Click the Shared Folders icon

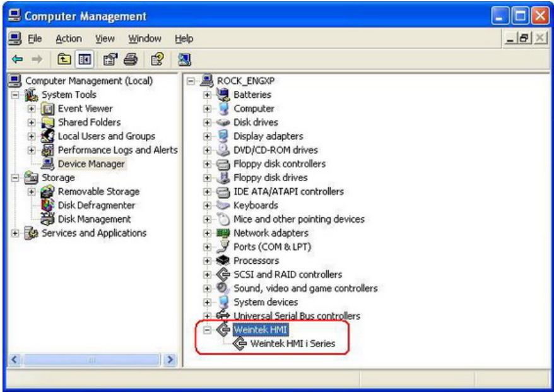pyautogui.click(x=47, y=122)
